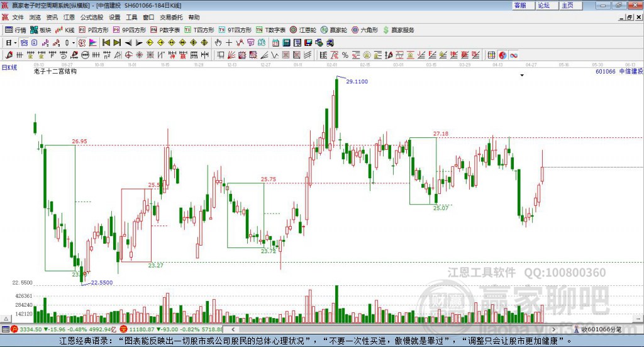Select the Gann fan lines tool

coord(231,55)
